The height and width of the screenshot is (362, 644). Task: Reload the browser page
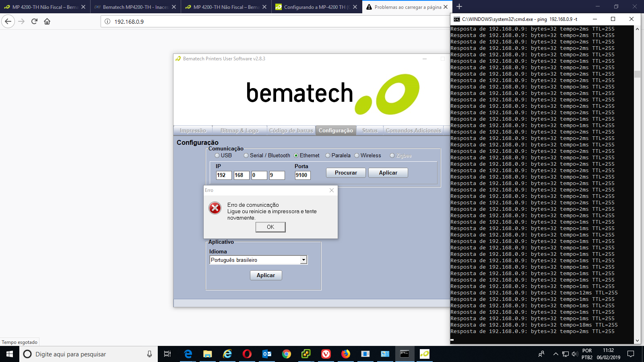pos(34,21)
